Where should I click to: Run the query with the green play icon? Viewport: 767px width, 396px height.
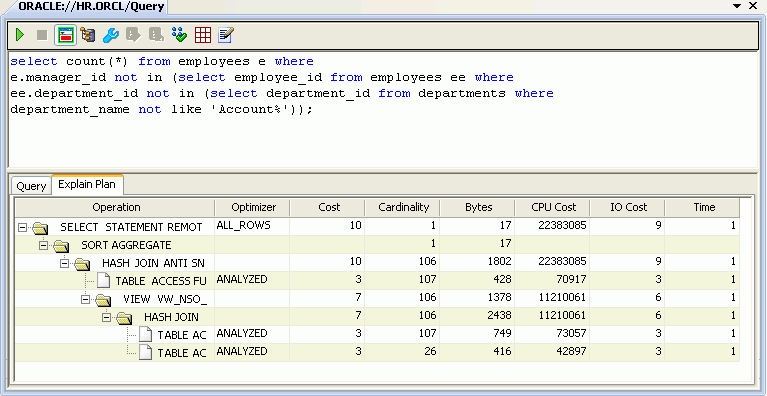(x=20, y=35)
